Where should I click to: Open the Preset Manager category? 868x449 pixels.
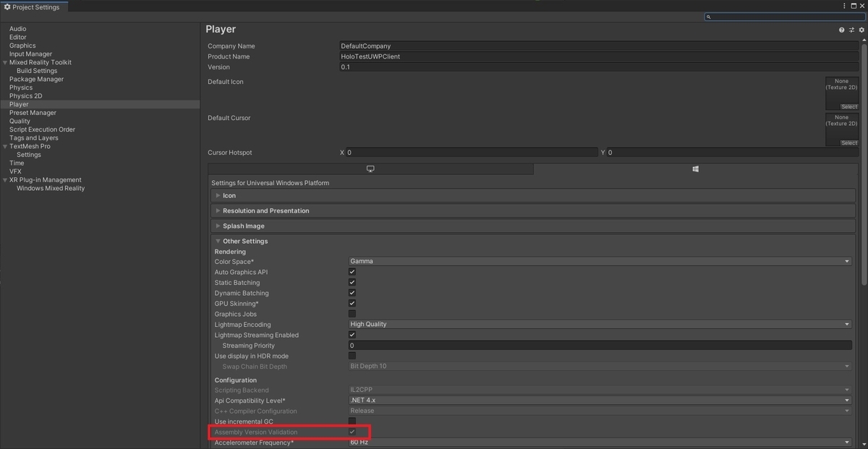coord(33,113)
